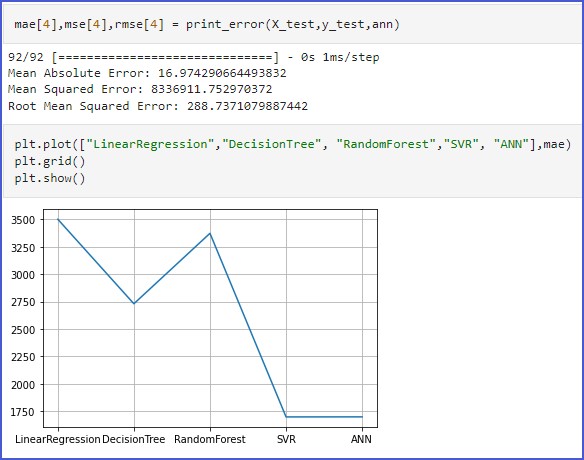
Task: Click the "RandomForest" string in code
Action: (x=386, y=144)
